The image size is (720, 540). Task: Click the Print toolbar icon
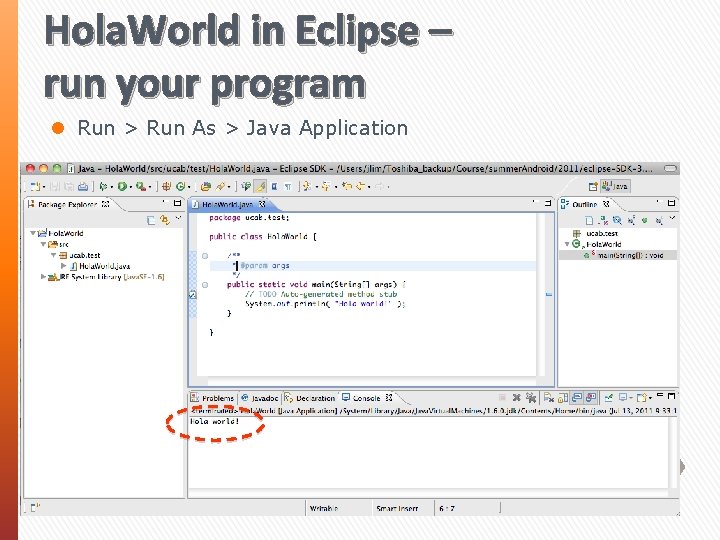click(x=83, y=186)
